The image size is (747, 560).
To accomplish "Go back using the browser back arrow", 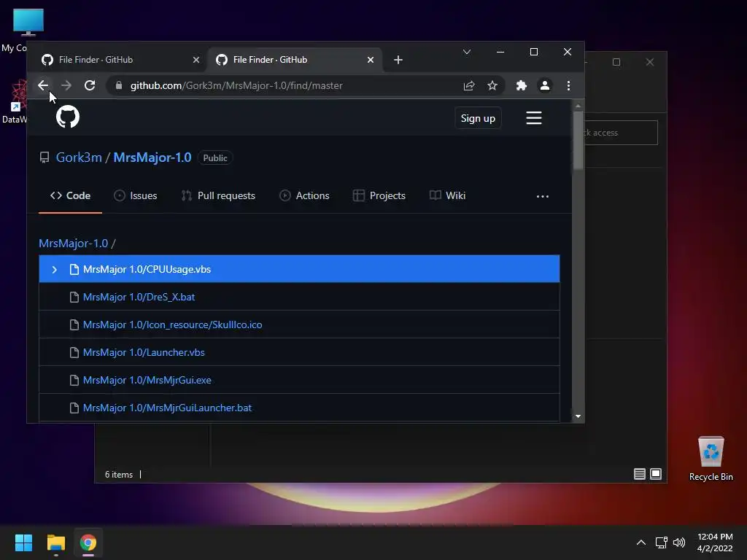I will (43, 85).
